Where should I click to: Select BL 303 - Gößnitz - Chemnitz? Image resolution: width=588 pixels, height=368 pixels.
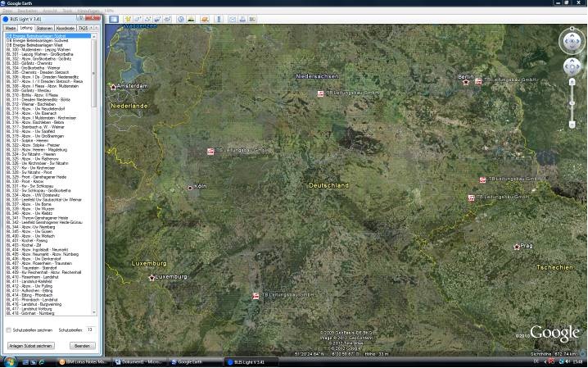48,63
